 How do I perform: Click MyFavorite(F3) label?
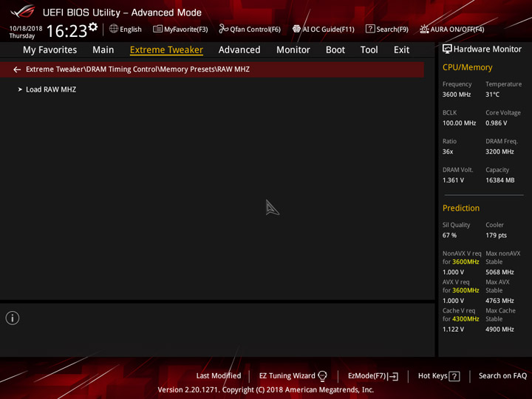point(186,29)
